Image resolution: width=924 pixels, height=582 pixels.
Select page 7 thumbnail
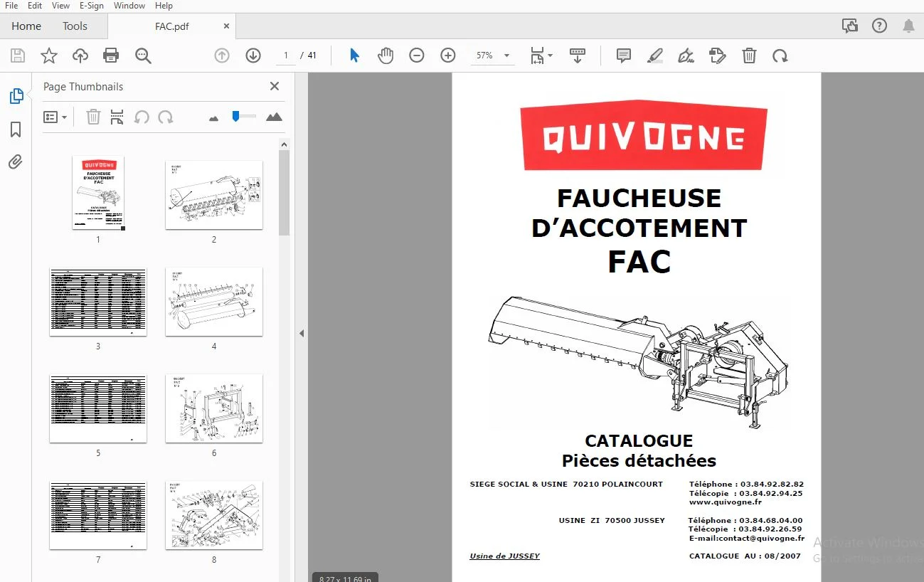tap(98, 515)
